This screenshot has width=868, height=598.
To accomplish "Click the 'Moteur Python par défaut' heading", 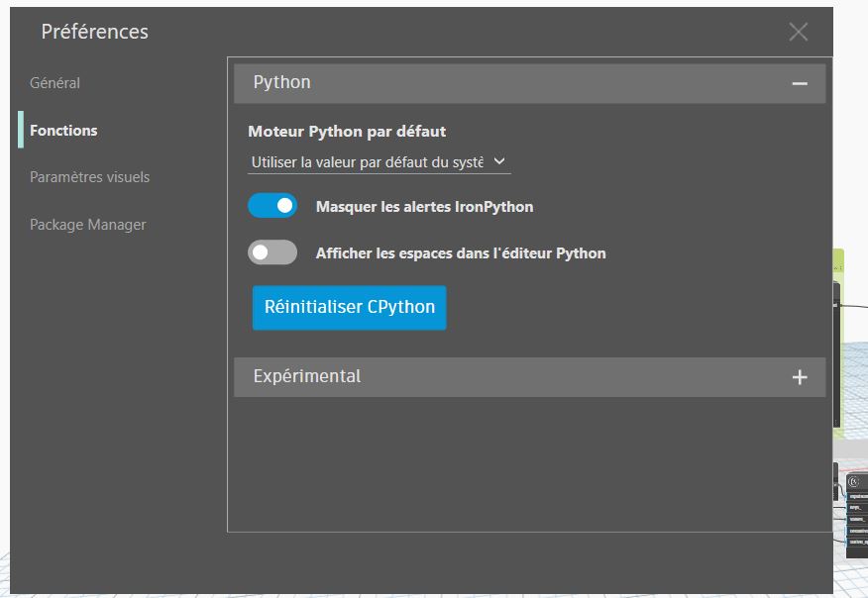I will point(347,131).
